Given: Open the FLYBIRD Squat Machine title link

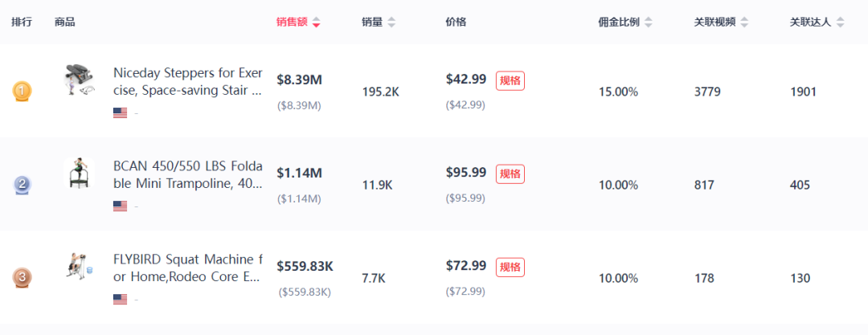Looking at the screenshot, I should tap(187, 268).
